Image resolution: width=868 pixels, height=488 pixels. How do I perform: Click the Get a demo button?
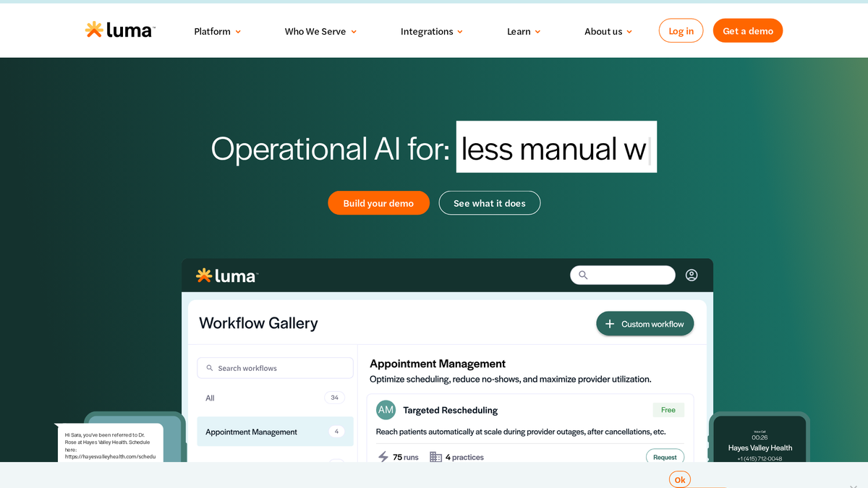(x=748, y=31)
